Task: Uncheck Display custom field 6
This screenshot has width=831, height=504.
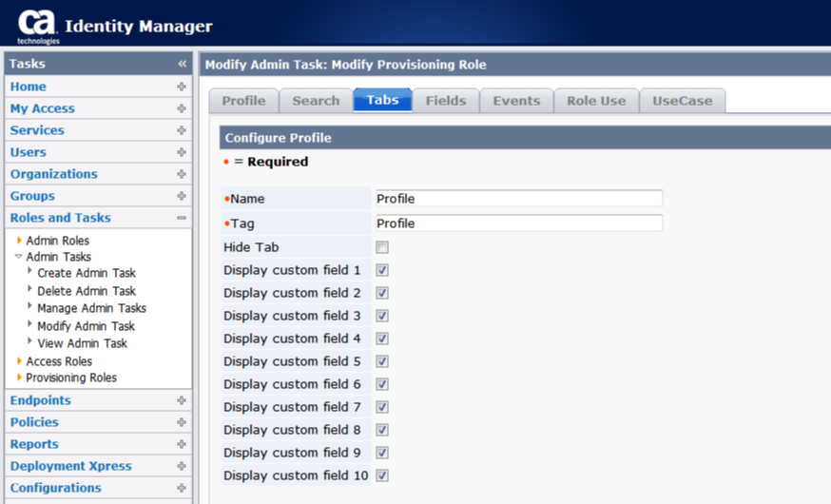Action: [382, 383]
